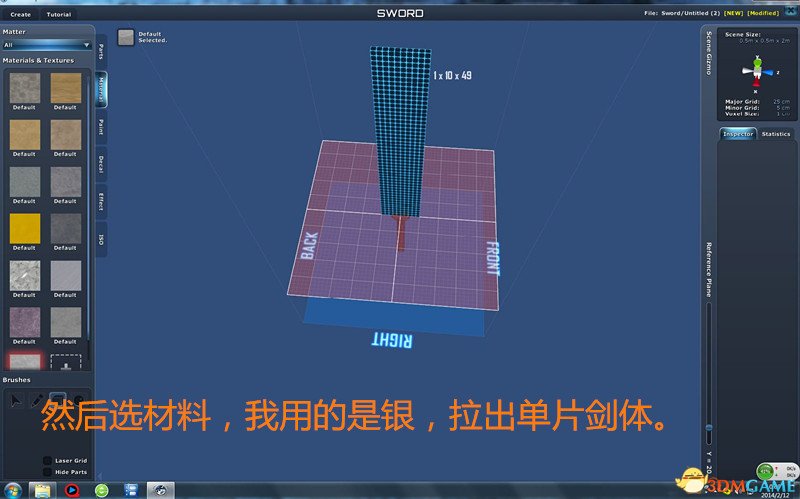
Task: Enable the Laser Grid checkbox
Action: [47, 460]
